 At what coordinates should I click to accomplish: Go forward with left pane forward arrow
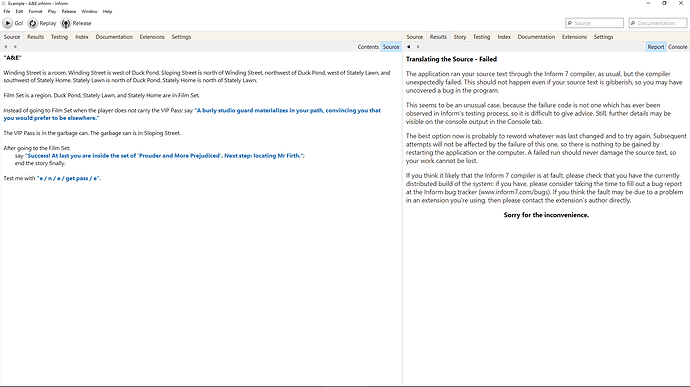(15, 47)
